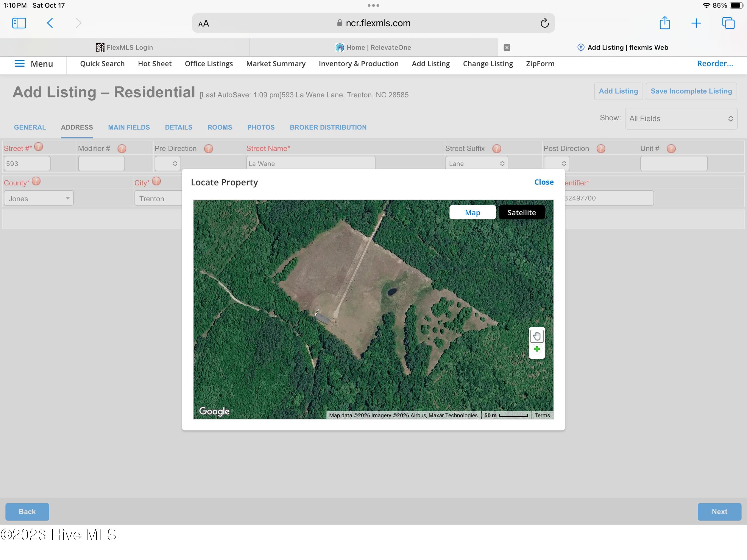Open the County Jones dropdown
747x560 pixels.
(x=39, y=198)
